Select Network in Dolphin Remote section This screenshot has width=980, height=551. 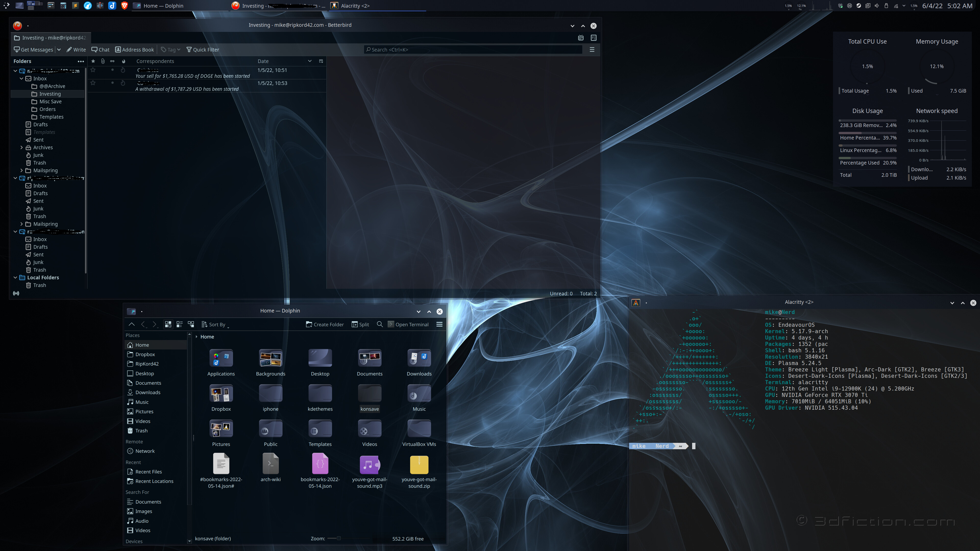tap(145, 451)
